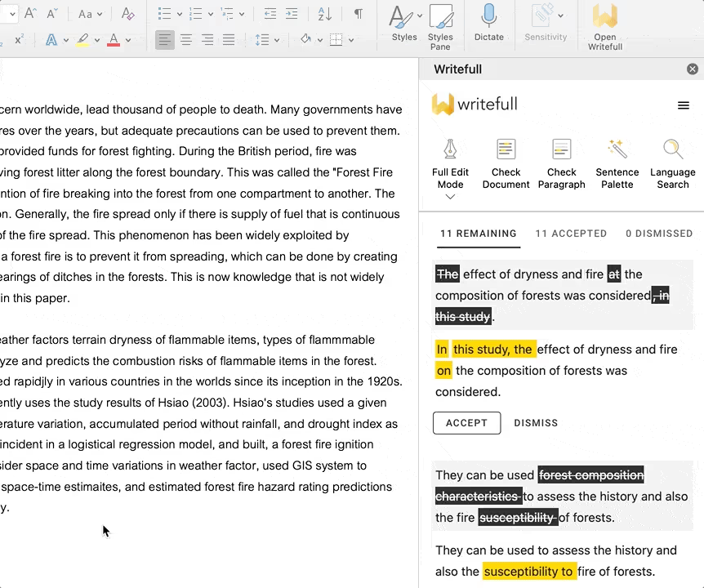Toggle left text alignment
Image resolution: width=704 pixels, height=588 pixels.
point(165,39)
